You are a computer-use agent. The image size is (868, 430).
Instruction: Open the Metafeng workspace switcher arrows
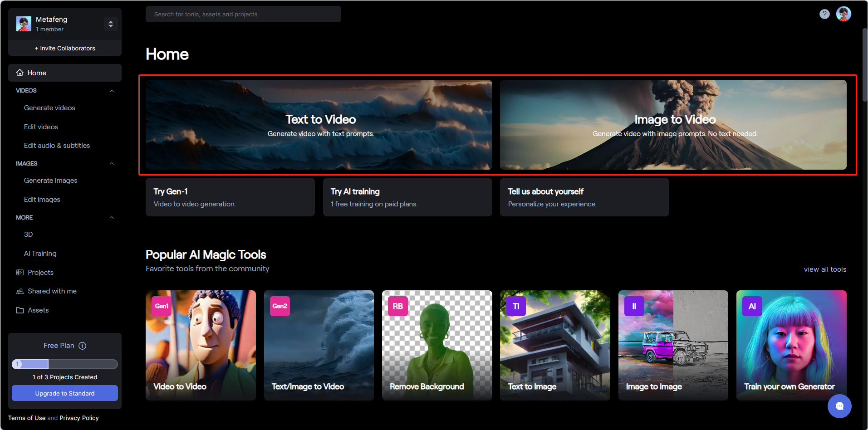(111, 24)
